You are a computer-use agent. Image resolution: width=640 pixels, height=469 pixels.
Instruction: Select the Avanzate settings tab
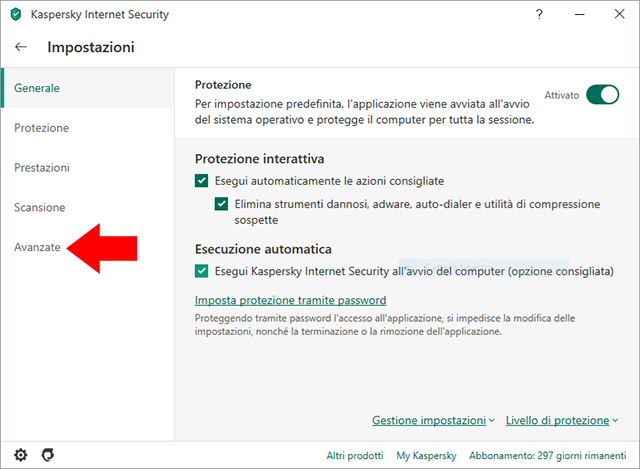(x=38, y=247)
